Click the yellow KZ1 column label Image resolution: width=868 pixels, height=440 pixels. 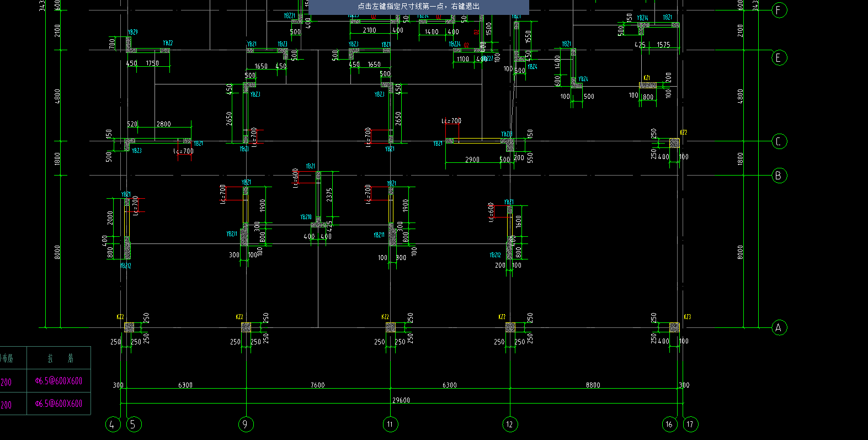647,78
